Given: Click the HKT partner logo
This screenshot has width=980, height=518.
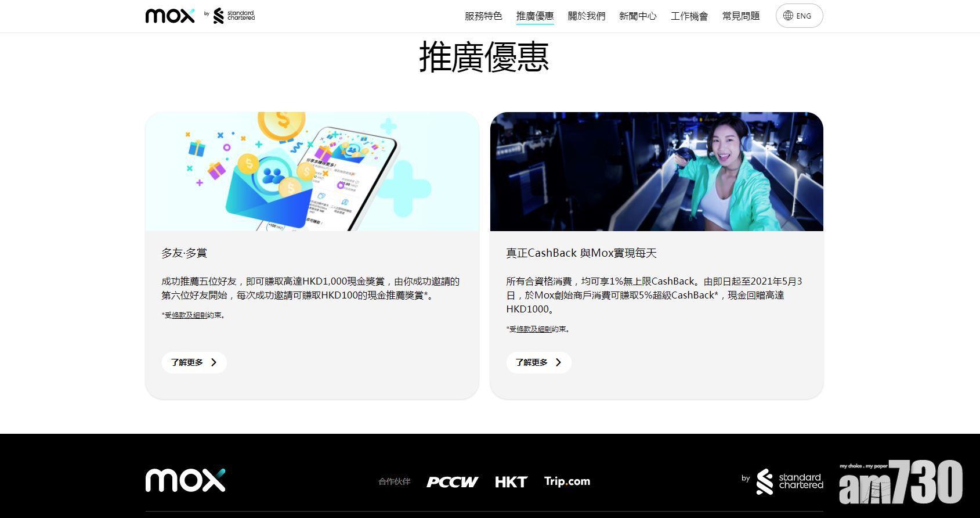Looking at the screenshot, I should [511, 481].
